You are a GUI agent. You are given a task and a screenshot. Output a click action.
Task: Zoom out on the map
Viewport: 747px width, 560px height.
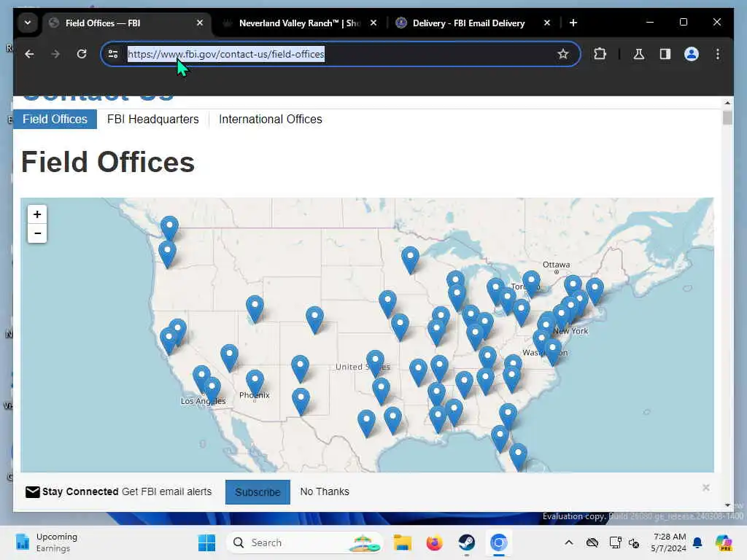pyautogui.click(x=37, y=233)
